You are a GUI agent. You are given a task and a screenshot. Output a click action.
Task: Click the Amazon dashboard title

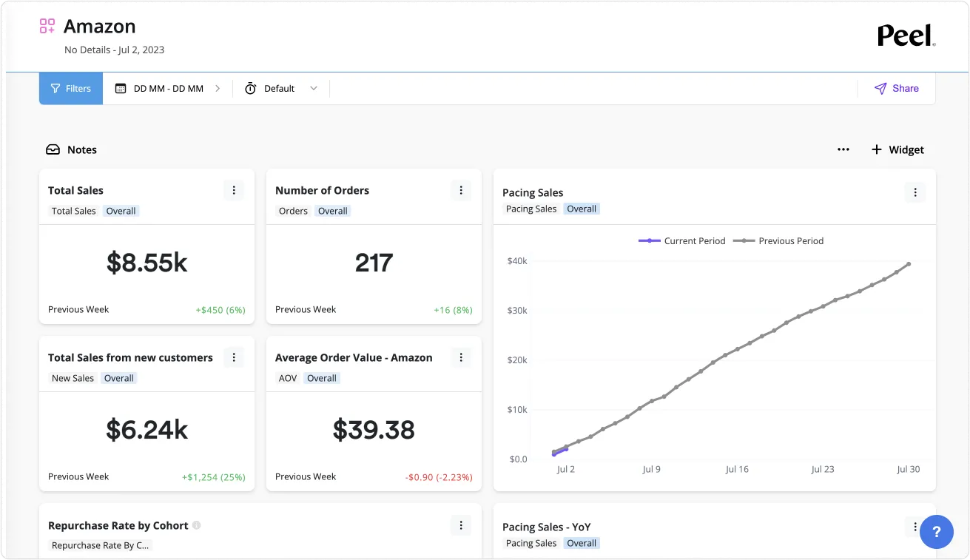(100, 27)
